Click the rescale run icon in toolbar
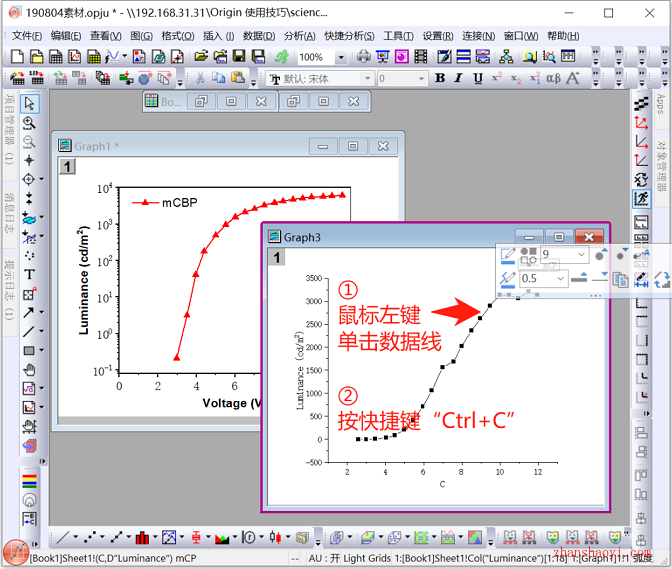The width and height of the screenshot is (672, 569). click(x=642, y=199)
